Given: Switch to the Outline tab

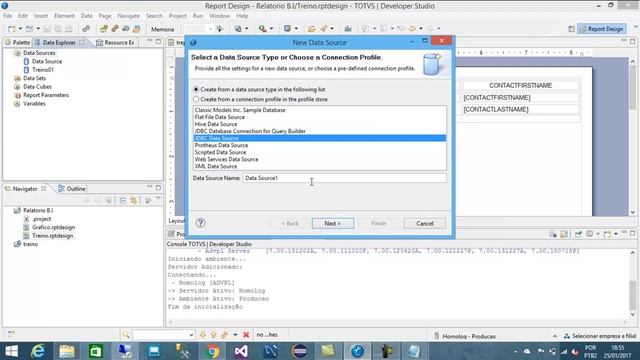Looking at the screenshot, I should (x=72, y=189).
